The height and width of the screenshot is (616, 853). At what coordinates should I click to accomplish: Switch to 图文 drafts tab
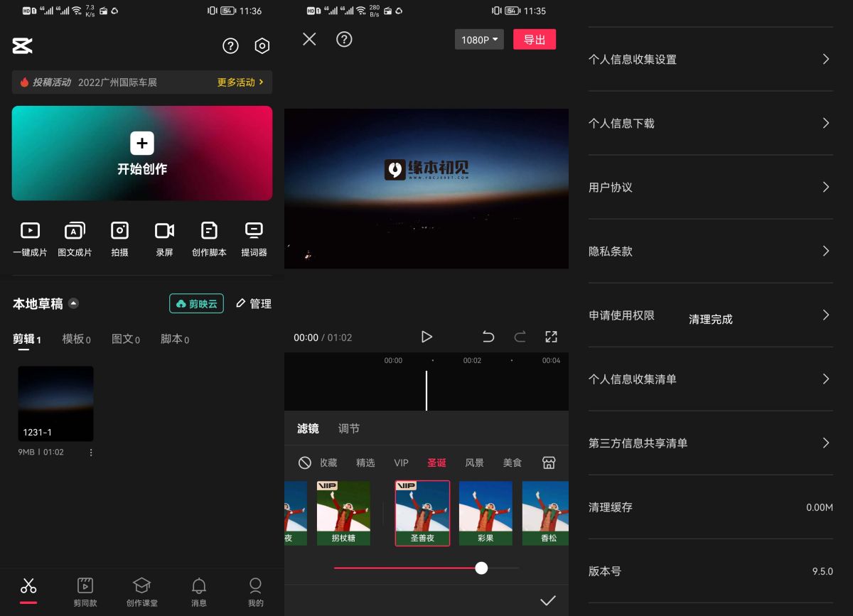pos(125,339)
